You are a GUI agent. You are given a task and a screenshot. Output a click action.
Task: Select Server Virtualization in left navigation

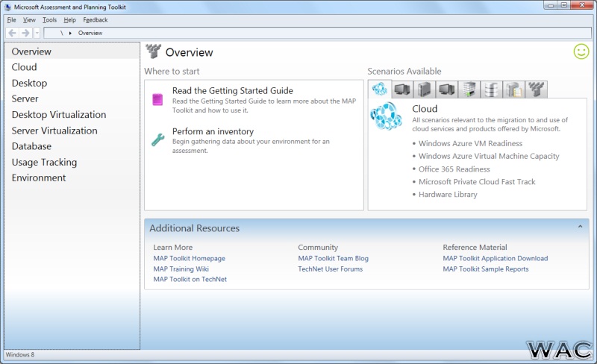coord(72,131)
